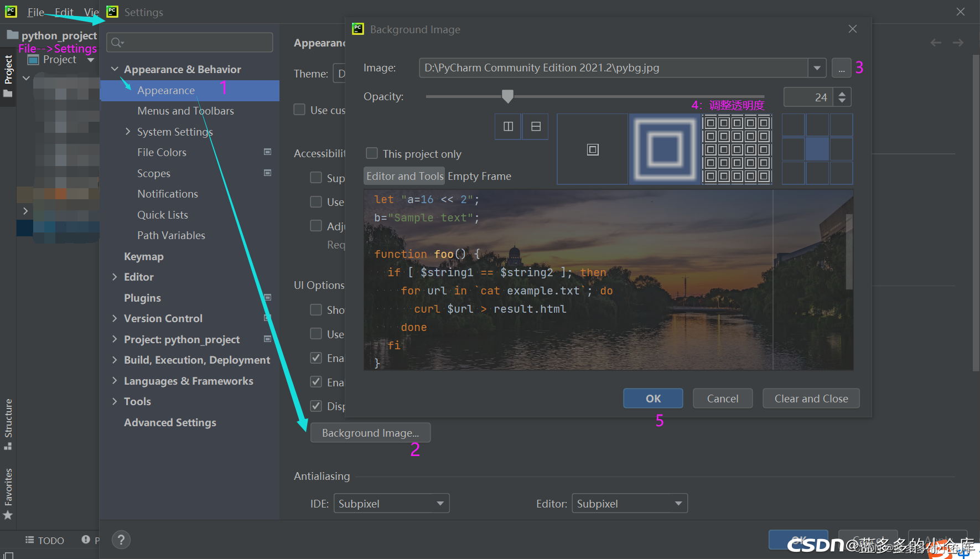
Task: Toggle the horizontal-divider flip button
Action: (536, 127)
